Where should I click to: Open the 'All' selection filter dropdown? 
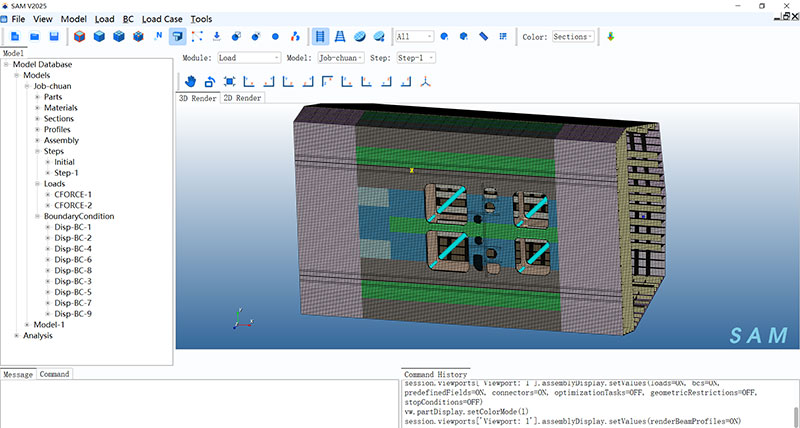(414, 37)
